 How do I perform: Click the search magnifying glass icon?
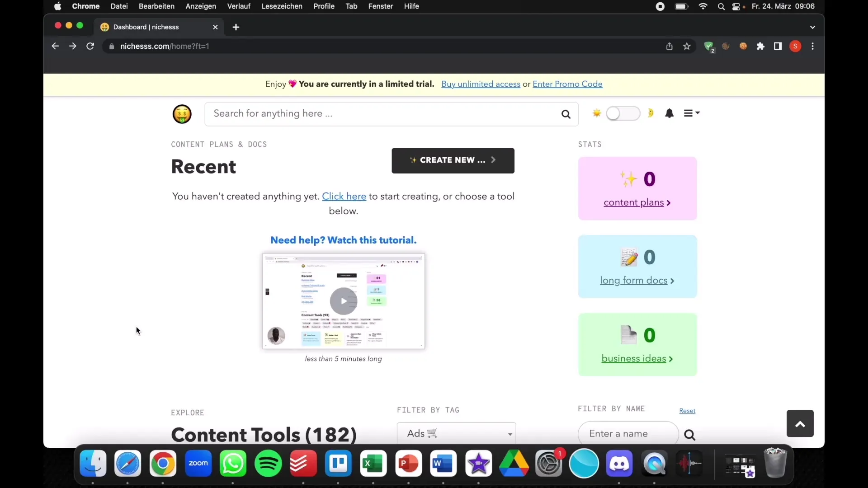[565, 113]
